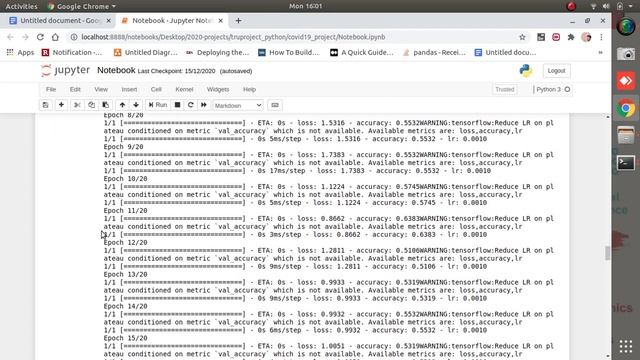Screen dimensions: 640x360
Task: Go forward in browser history
Action: click(25, 37)
